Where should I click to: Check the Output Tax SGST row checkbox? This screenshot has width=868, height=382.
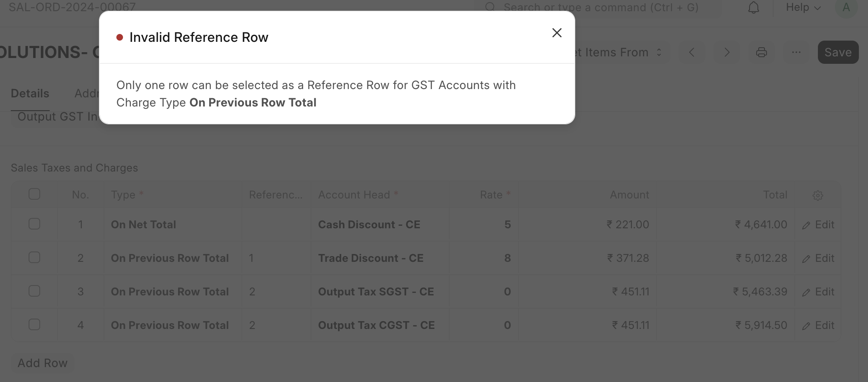click(x=34, y=291)
